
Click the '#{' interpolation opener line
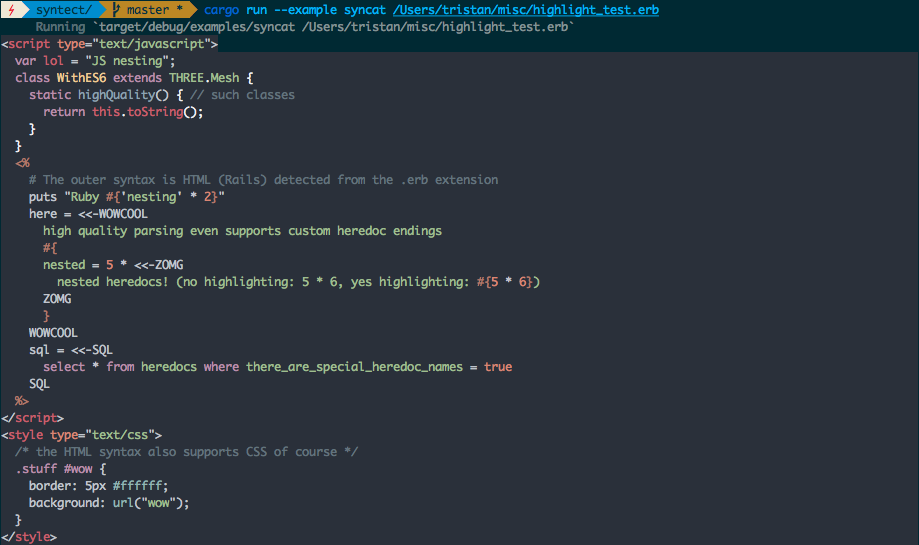tap(50, 248)
